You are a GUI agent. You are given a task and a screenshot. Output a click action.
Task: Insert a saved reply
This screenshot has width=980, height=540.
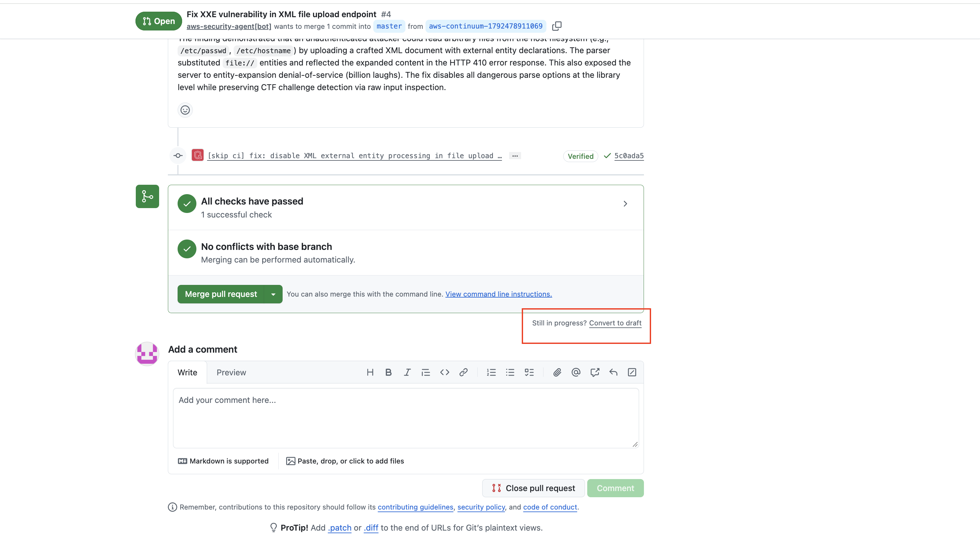click(x=613, y=372)
